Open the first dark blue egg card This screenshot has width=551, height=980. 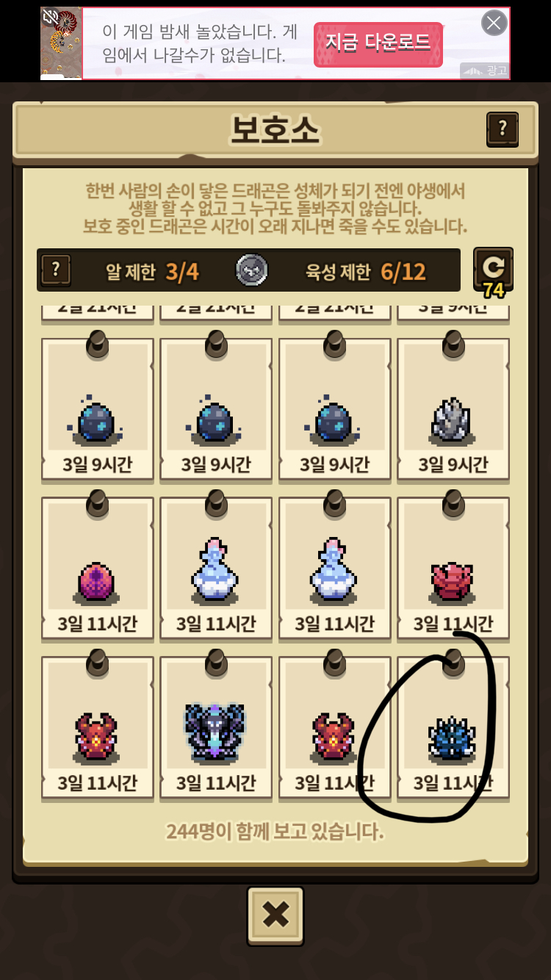(x=98, y=409)
